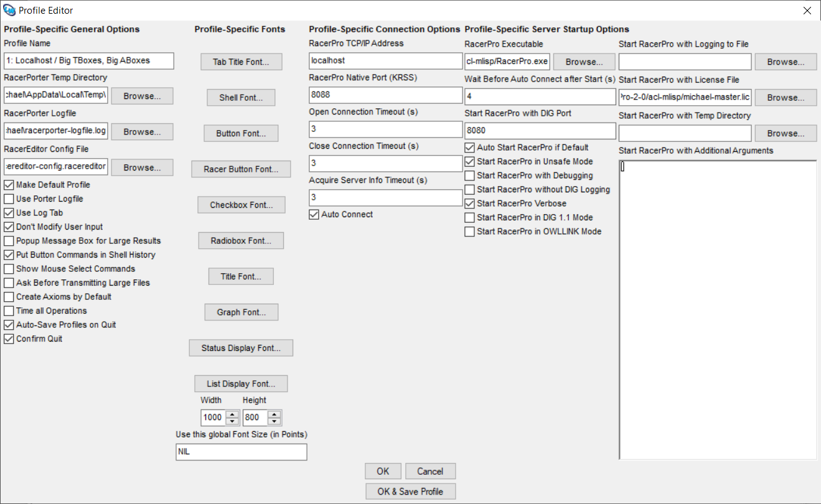Toggle Use Log Tab checkbox
This screenshot has height=504, width=821.
pyautogui.click(x=9, y=213)
